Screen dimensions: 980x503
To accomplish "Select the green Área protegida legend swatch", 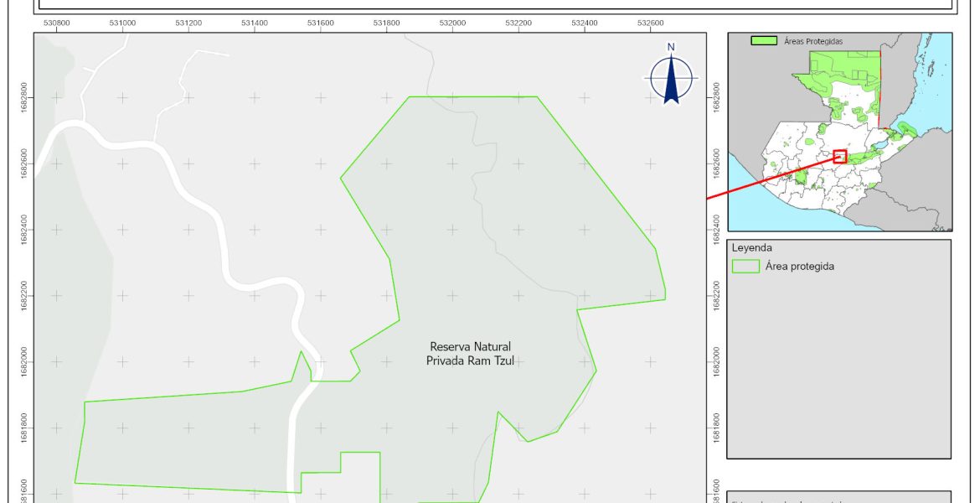I will (745, 267).
